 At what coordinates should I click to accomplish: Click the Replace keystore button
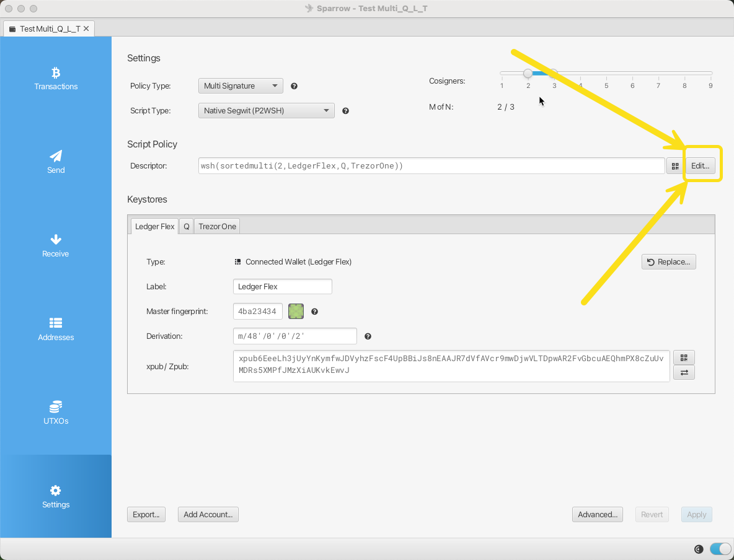click(x=668, y=262)
